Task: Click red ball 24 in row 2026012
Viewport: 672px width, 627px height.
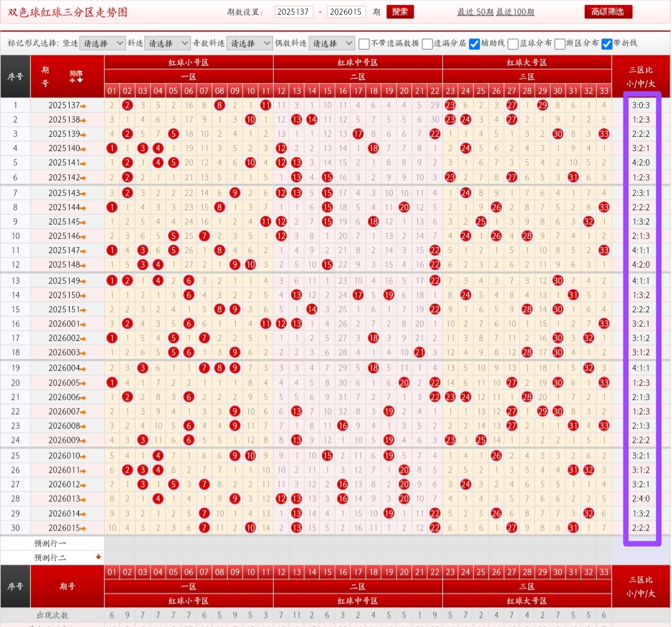Action: [465, 485]
